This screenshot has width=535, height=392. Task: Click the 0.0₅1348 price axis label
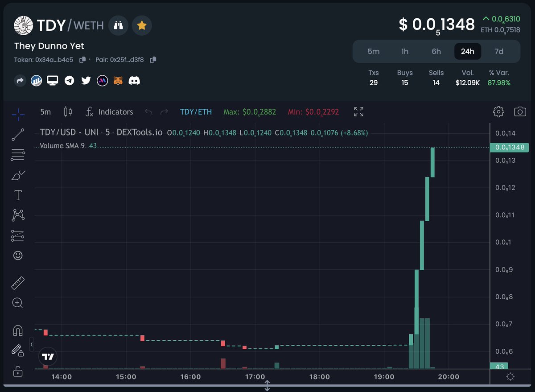pos(509,147)
